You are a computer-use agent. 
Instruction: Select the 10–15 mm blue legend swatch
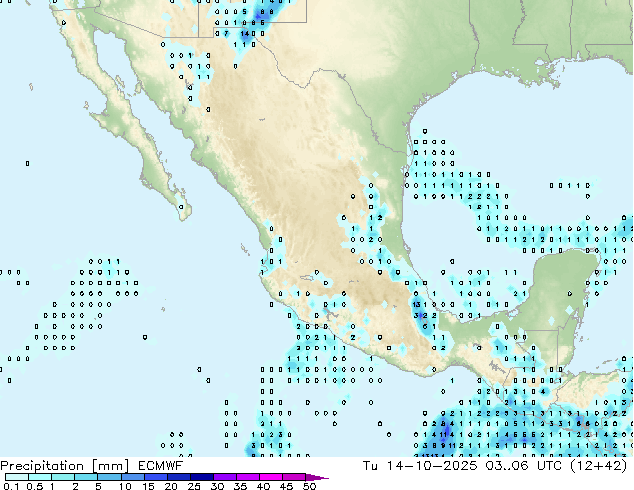click(132, 477)
